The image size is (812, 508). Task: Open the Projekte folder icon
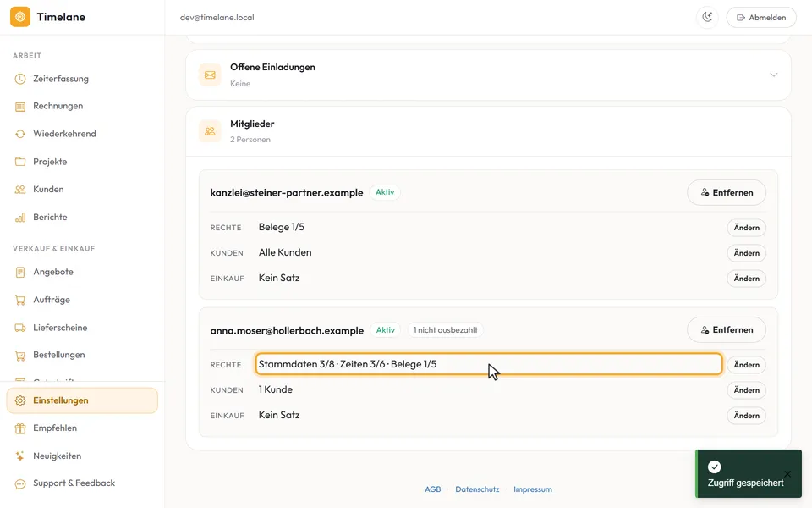click(20, 162)
